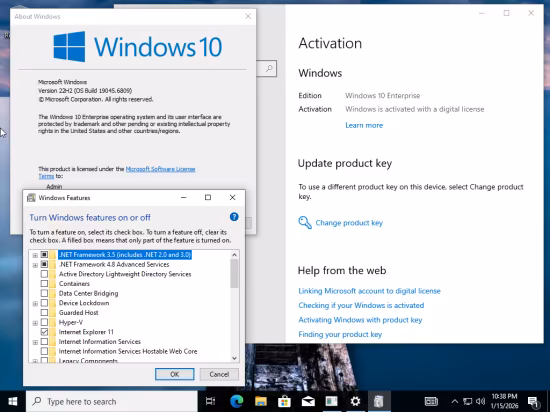Screen dimensions: 550x412
Task: Select the Windows Features taskbar icon
Action: (378, 401)
